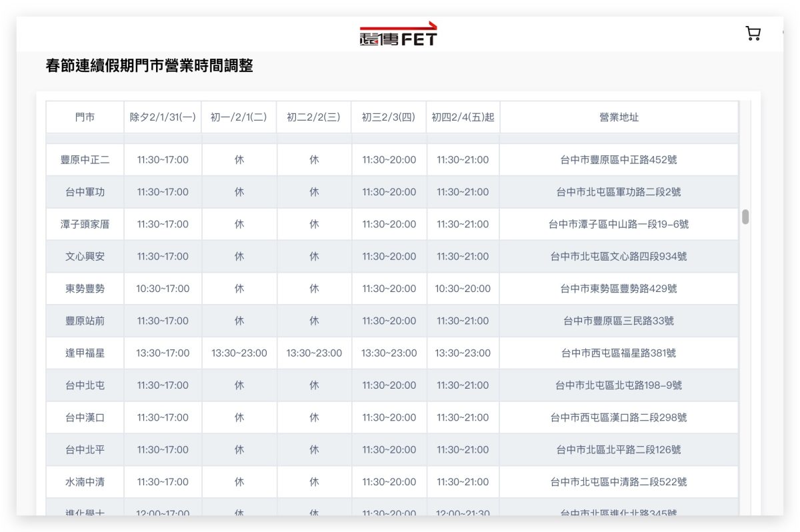Click address 台中市豐原區中正路452號

619,160
